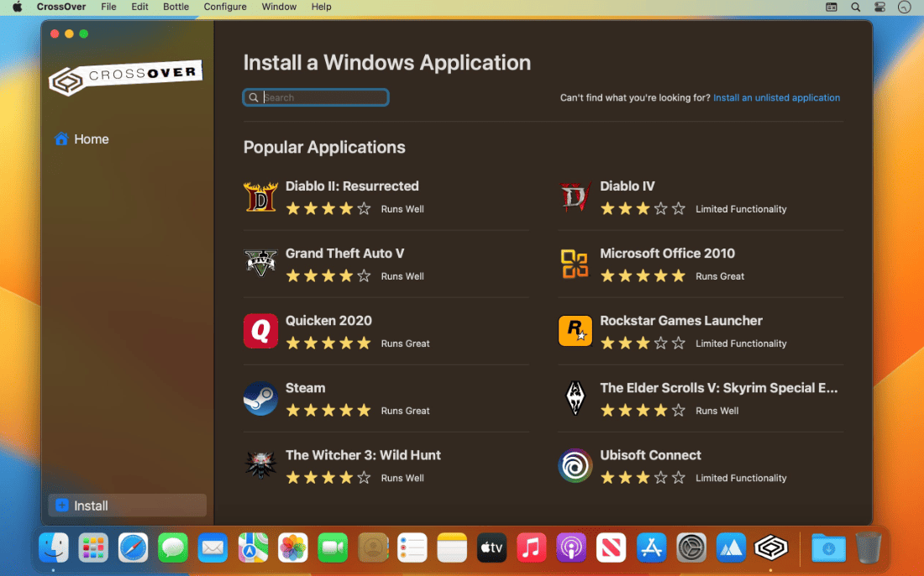Click the Skyrim Special Edition icon
Image resolution: width=924 pixels, height=576 pixels.
[x=575, y=398]
